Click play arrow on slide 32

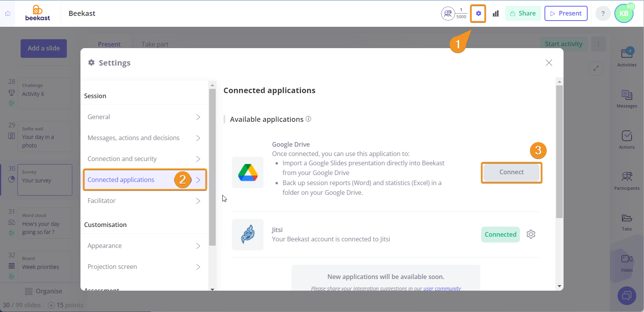12,276
